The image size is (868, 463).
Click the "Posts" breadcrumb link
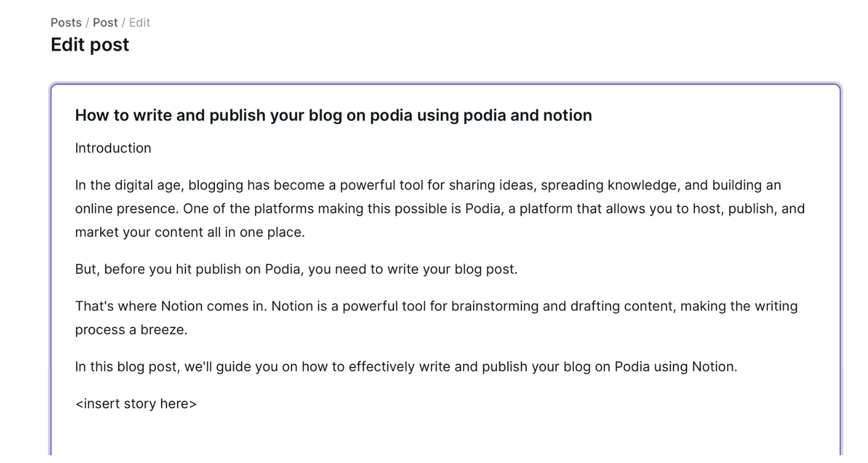click(66, 23)
